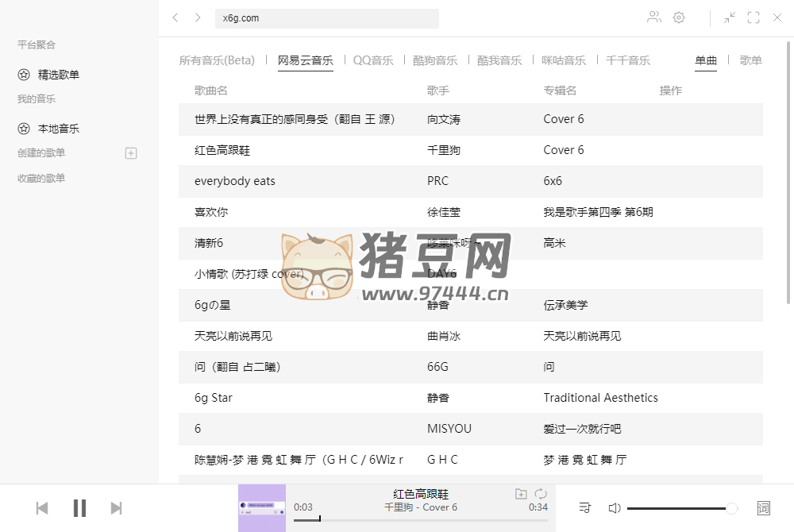The width and height of the screenshot is (794, 532).
Task: Switch to the 酷狗音乐 tab
Action: 435,60
